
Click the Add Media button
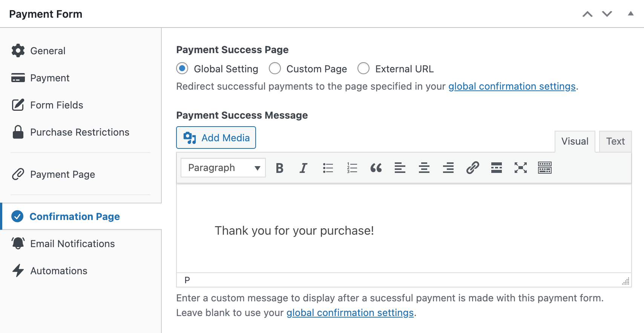tap(216, 138)
